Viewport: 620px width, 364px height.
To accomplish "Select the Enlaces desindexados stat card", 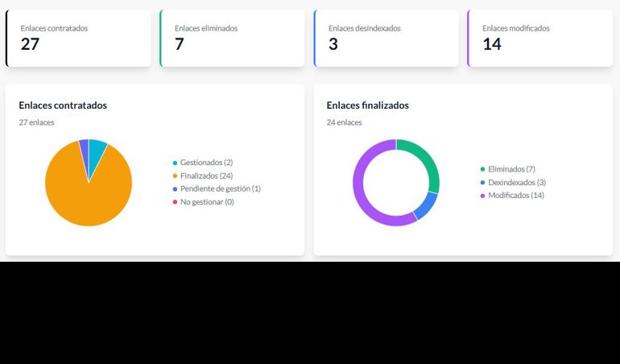I will tap(386, 38).
